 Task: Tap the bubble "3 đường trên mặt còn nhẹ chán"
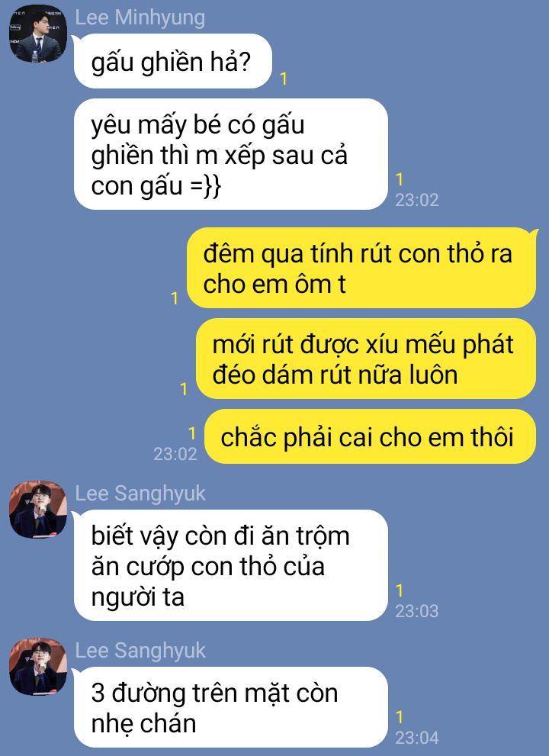(230, 707)
